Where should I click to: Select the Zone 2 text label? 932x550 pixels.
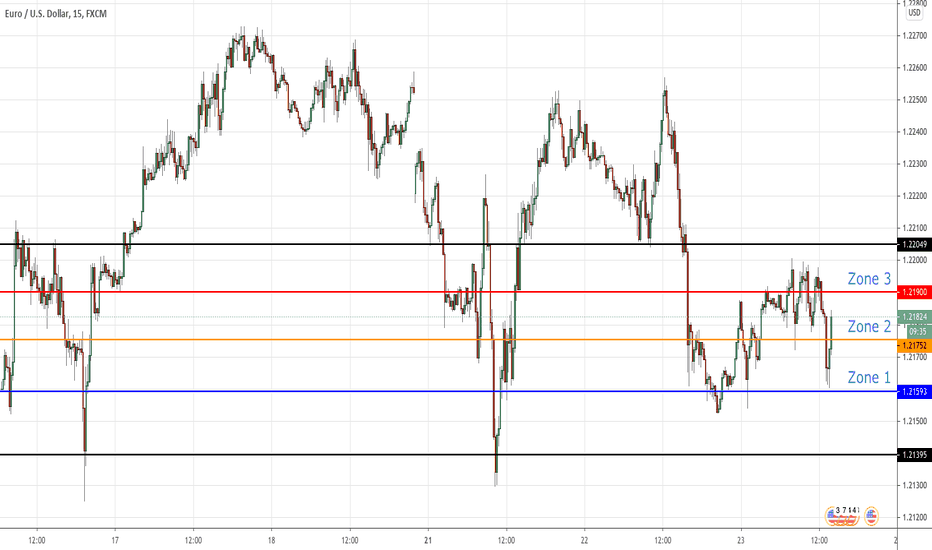click(869, 326)
